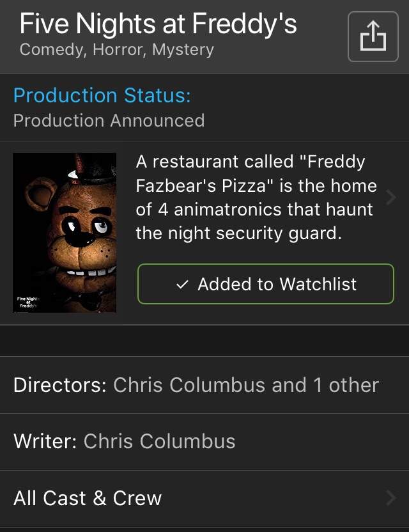Click the Production Status heading
Image resolution: width=409 pixels, height=532 pixels.
click(x=102, y=95)
